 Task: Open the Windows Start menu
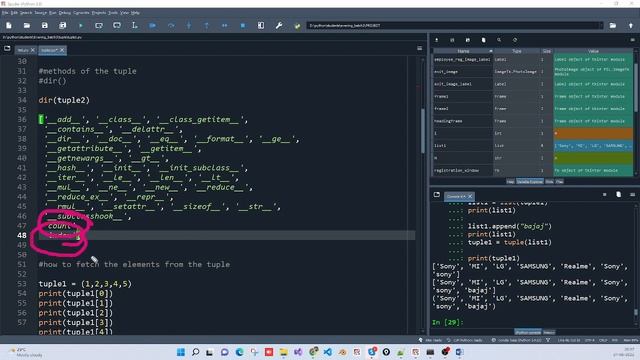(181, 352)
